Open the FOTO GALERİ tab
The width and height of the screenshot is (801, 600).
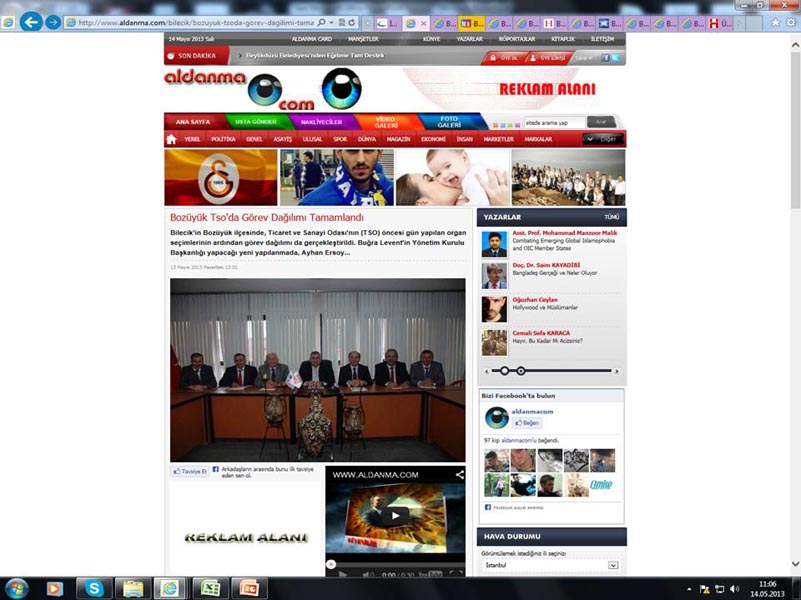point(449,122)
